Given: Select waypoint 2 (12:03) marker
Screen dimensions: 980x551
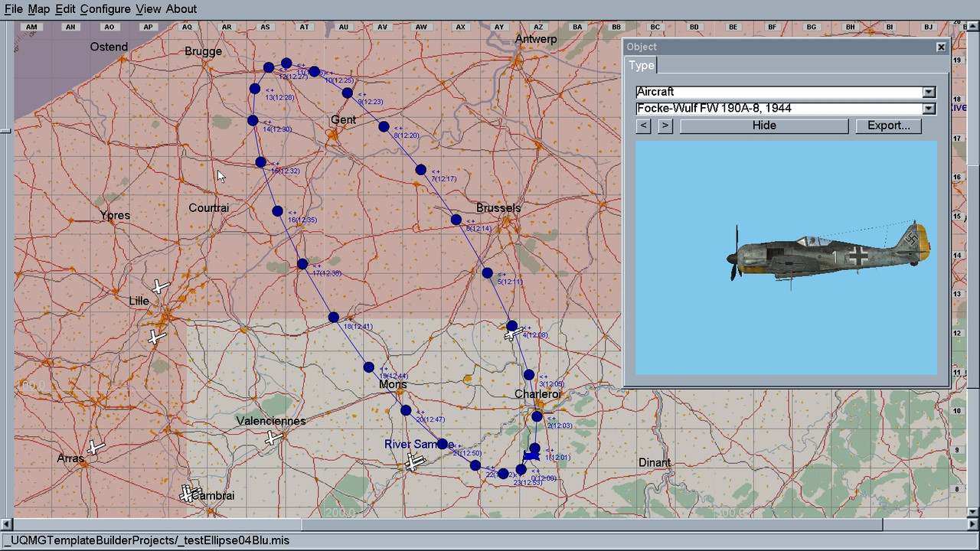Looking at the screenshot, I should coord(537,417).
